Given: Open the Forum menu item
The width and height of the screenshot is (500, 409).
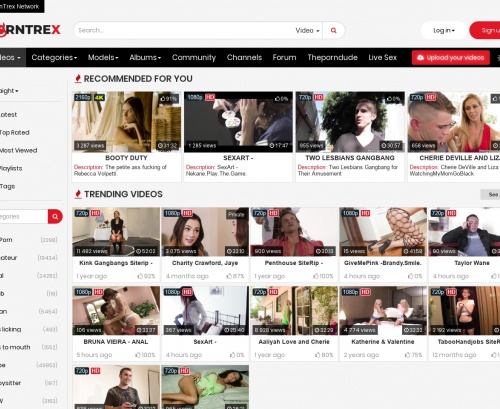Looking at the screenshot, I should pos(284,57).
